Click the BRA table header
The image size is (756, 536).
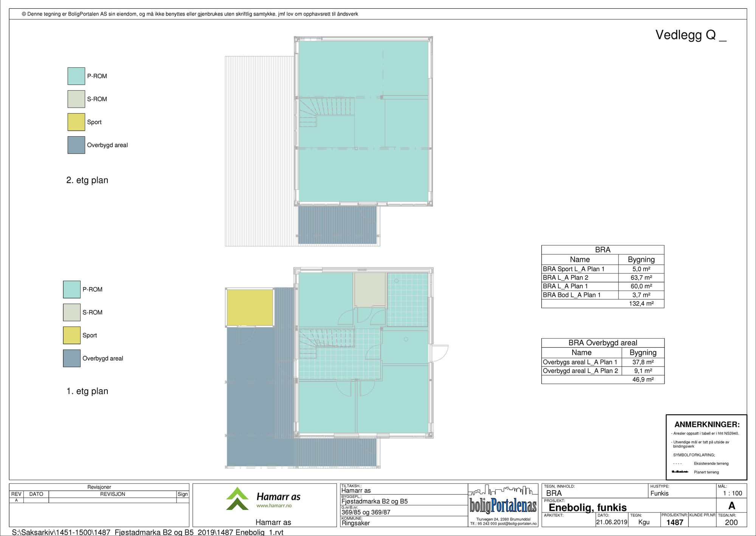(x=603, y=250)
